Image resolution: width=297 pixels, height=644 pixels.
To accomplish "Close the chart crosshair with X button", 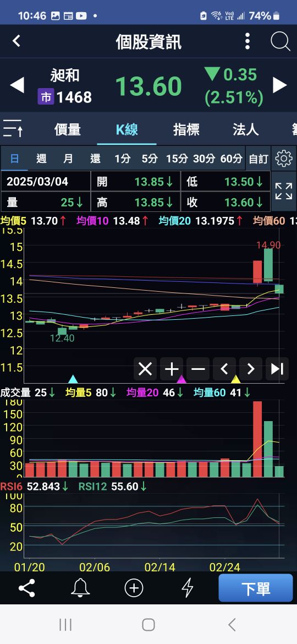I will pos(145,369).
